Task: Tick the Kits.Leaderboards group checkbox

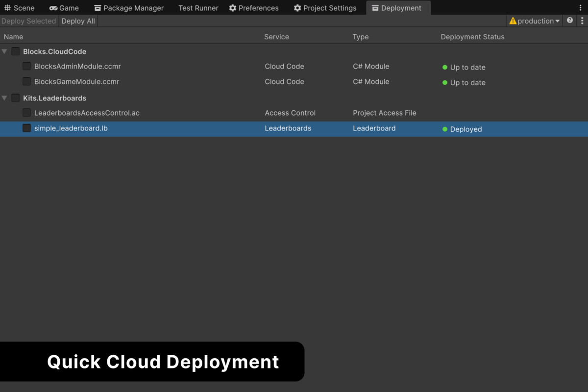Action: (16, 98)
